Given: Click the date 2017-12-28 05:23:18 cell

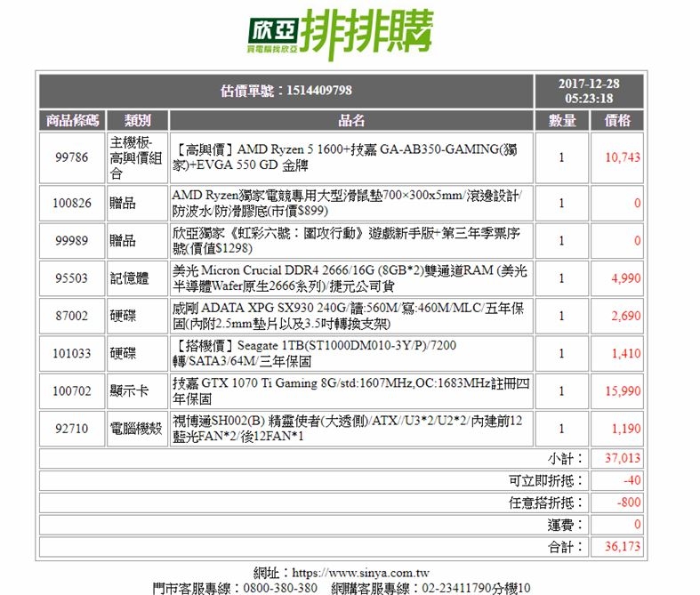Looking at the screenshot, I should click(x=589, y=91).
